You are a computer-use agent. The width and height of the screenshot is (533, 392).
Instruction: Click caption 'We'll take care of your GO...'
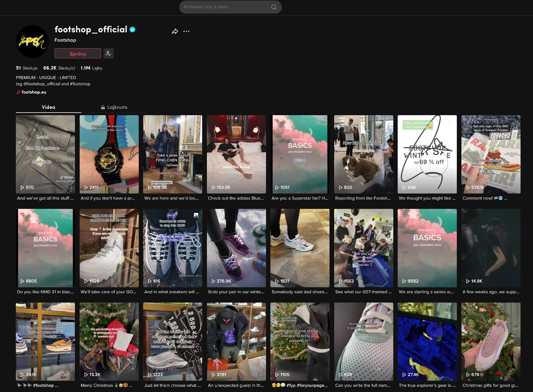click(x=109, y=292)
